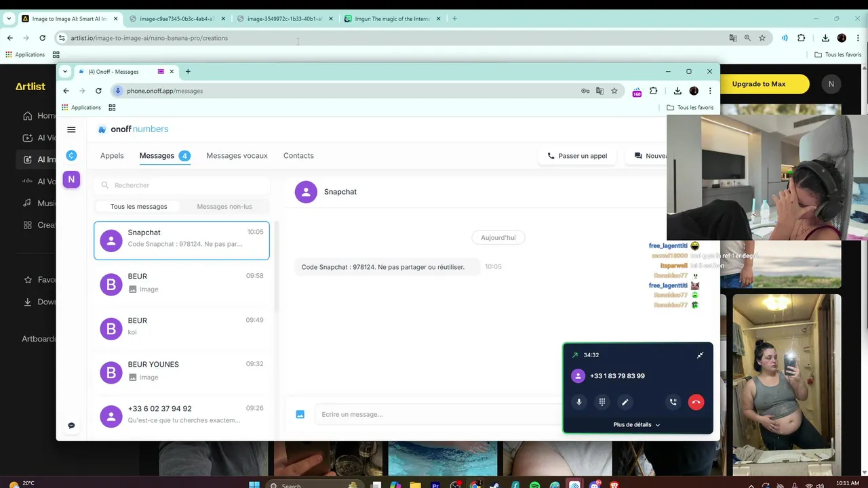Screen dimensions: 868x488
Task: Open Tous les favoris in Onoff window
Action: click(x=690, y=108)
